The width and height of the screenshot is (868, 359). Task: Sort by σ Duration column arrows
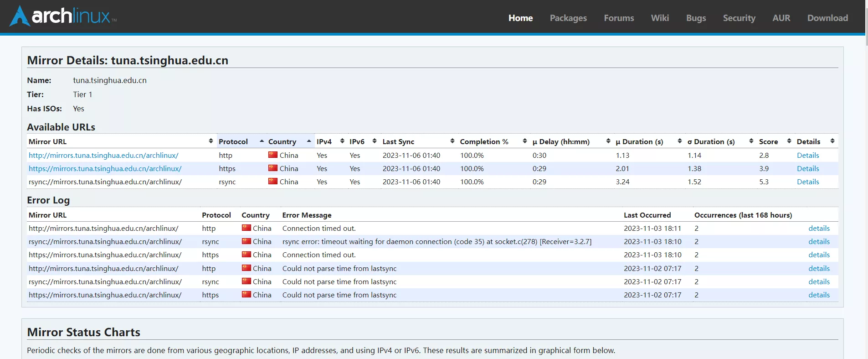751,141
